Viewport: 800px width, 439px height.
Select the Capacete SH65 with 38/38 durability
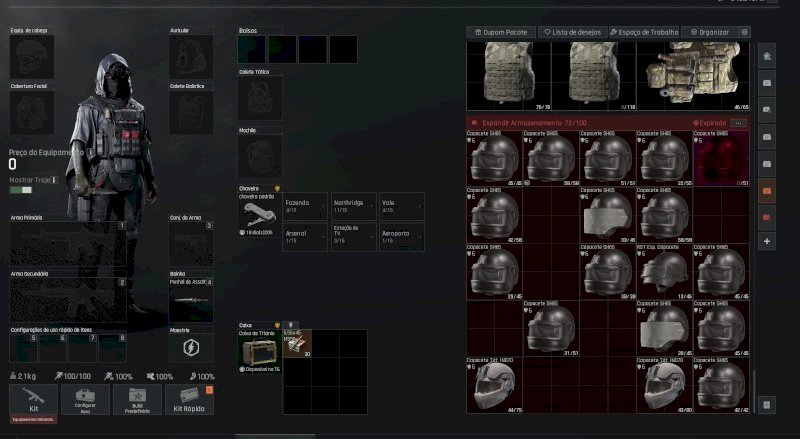tap(608, 272)
